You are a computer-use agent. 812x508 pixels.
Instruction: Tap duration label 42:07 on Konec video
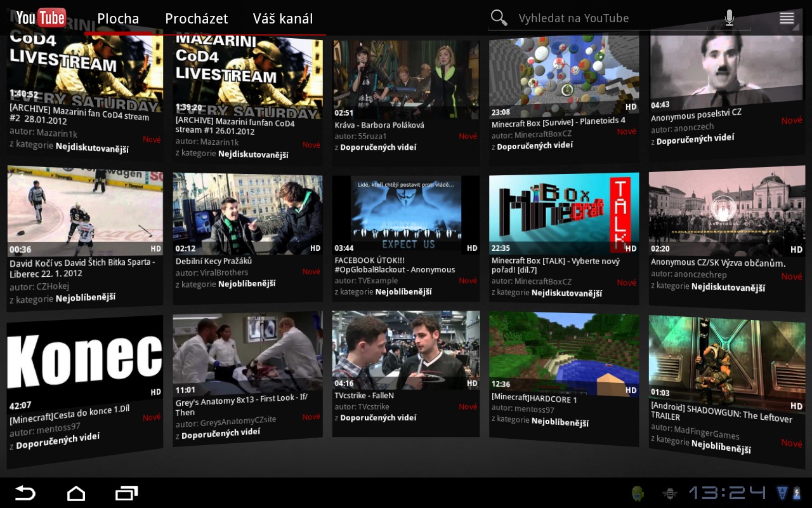point(20,405)
